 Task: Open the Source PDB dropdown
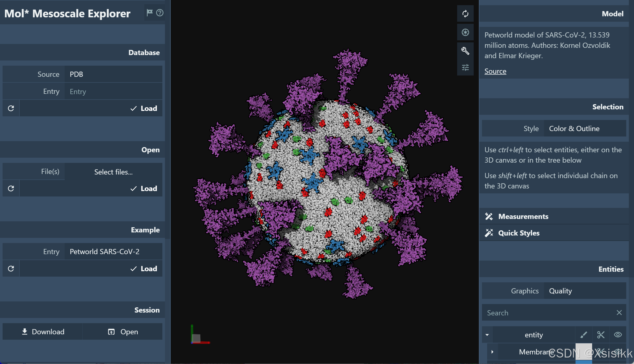point(113,74)
